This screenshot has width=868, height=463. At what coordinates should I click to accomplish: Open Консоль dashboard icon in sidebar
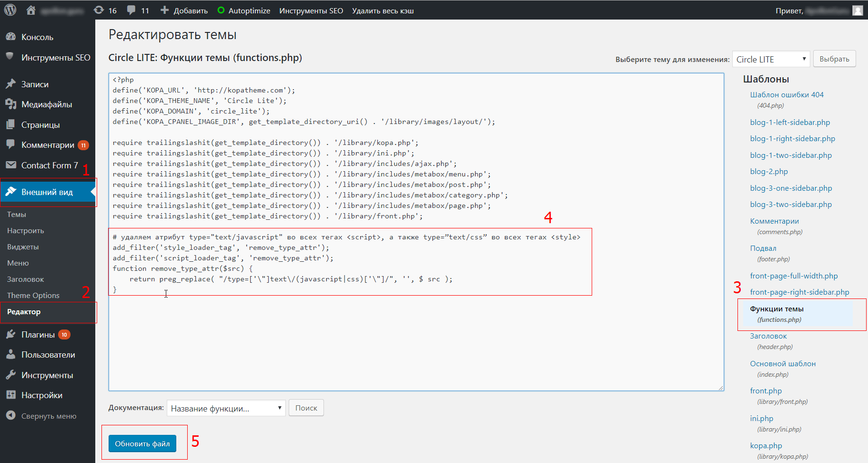click(x=10, y=37)
